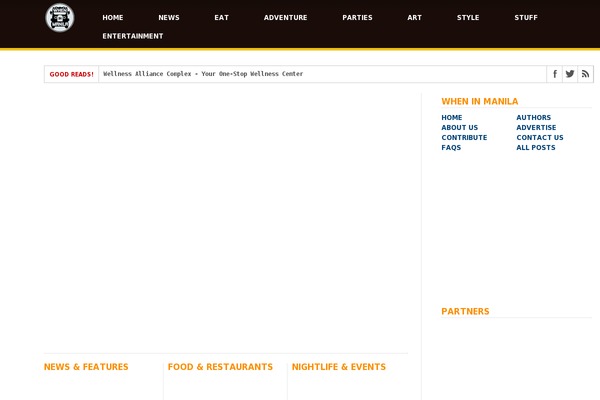Go to HOME in the top navigation
Viewport: 600px width, 400px height.
click(113, 18)
